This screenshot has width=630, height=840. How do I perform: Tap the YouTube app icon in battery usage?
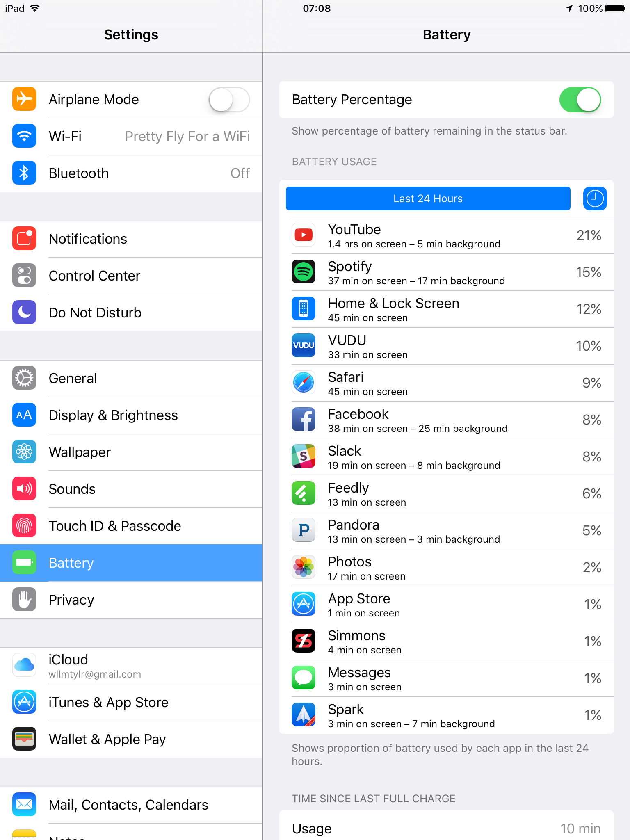[304, 235]
